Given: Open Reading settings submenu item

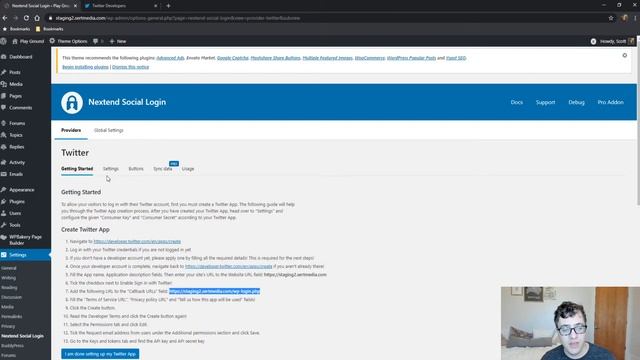Looking at the screenshot, I should (9, 288).
